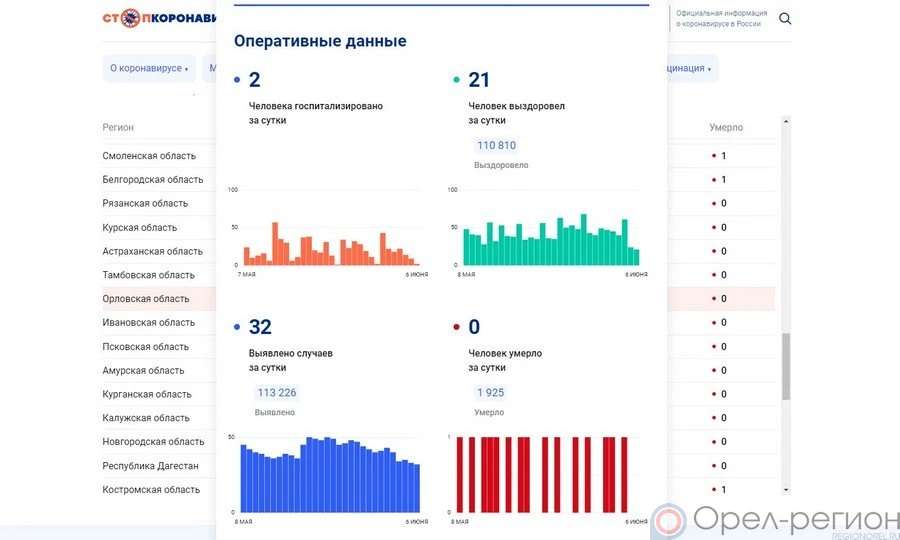Image resolution: width=900 pixels, height=540 pixels.
Task: Open the 'О коронавирусе' dropdown menu
Action: 149,68
